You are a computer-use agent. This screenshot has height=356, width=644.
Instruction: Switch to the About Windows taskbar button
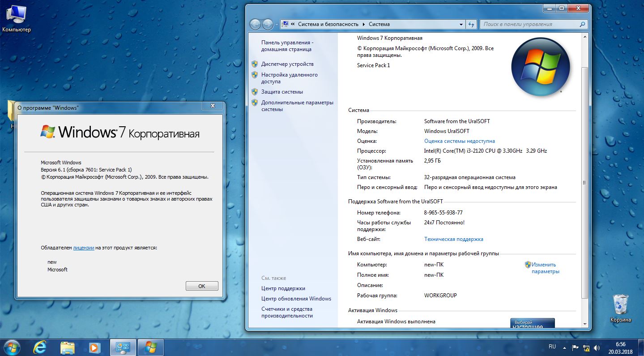coord(150,347)
